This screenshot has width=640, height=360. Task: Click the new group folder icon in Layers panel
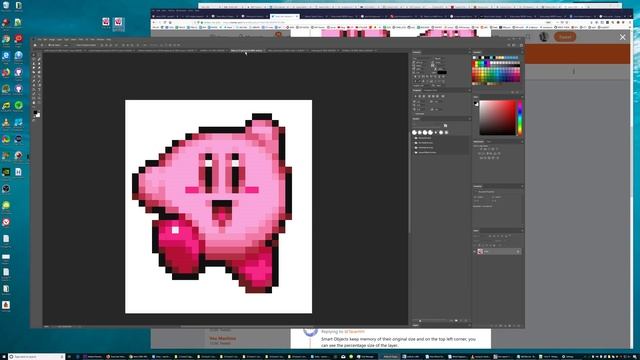(510, 326)
